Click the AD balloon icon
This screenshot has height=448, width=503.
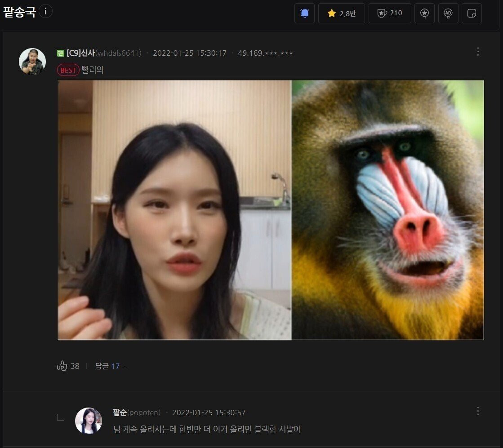tap(448, 13)
